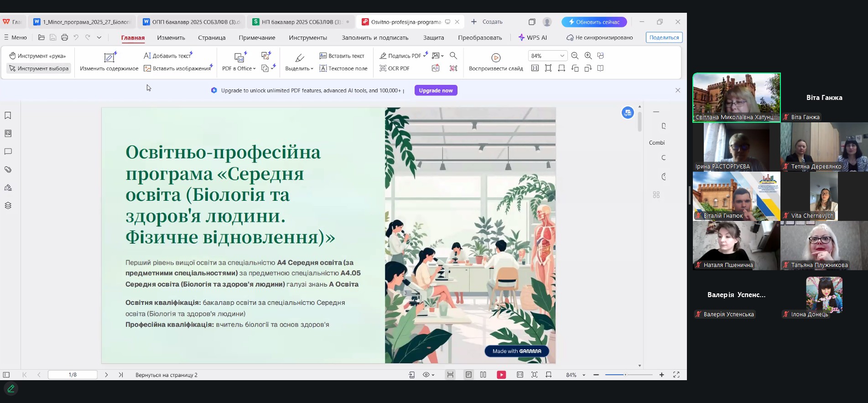Select the Hand tool (Инструмент «рука»)

point(38,56)
